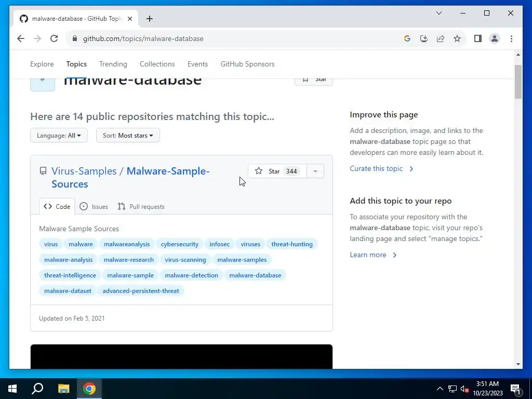The width and height of the screenshot is (532, 399).
Task: Click the page vertical scrollbar thumb
Action: tap(518, 82)
